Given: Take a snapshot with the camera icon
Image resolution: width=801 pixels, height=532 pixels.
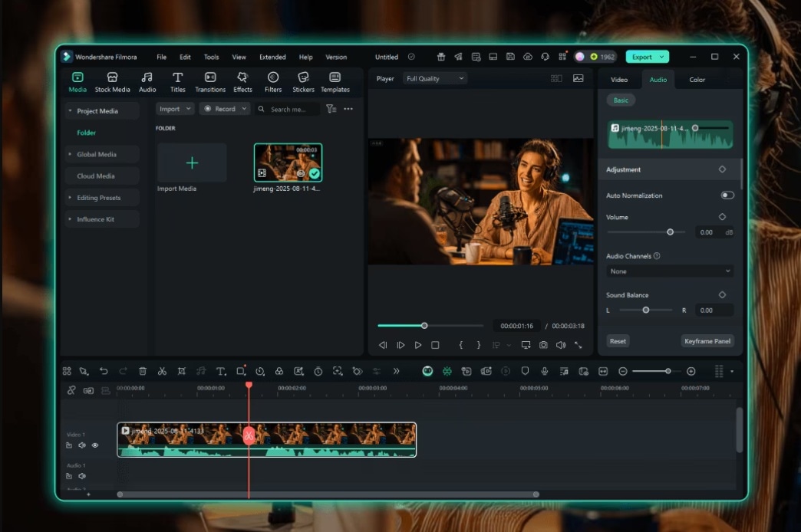Looking at the screenshot, I should point(543,345).
